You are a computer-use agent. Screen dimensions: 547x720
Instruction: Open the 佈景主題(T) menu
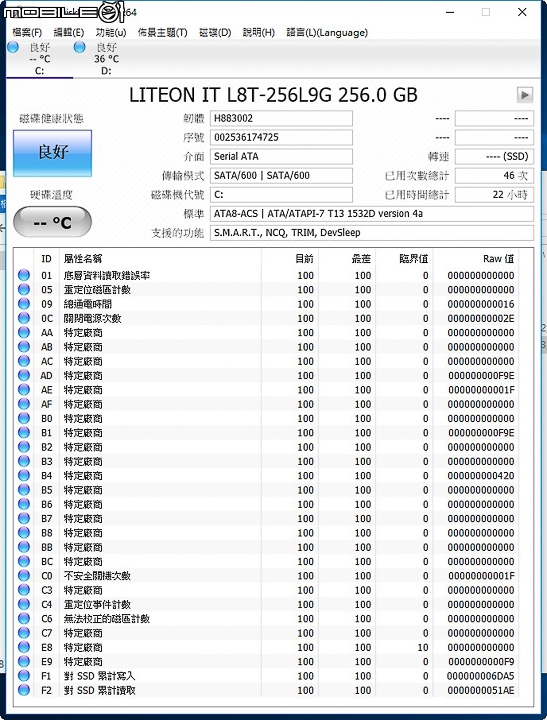[x=163, y=33]
